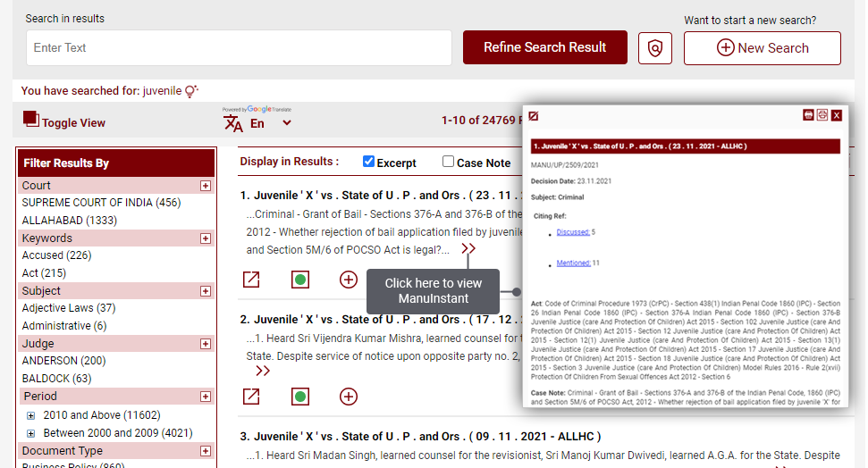Screen dimensions: 868x468
Task: Click the Toggle View icon
Action: pyautogui.click(x=31, y=119)
